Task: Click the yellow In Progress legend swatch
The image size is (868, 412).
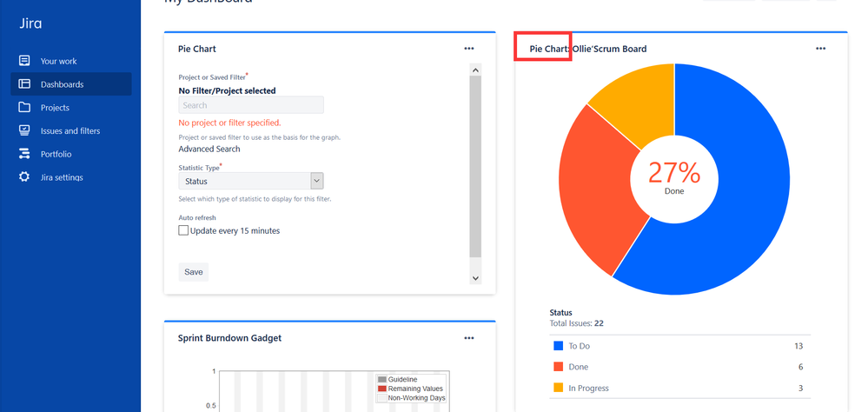Action: (558, 388)
